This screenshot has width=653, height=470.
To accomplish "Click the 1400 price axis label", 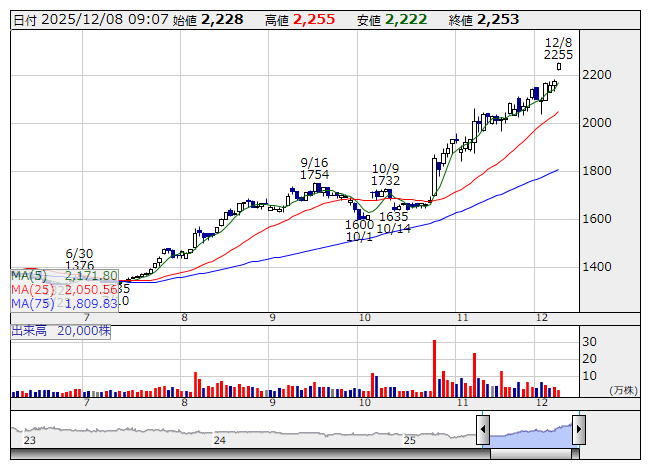I will click(597, 267).
